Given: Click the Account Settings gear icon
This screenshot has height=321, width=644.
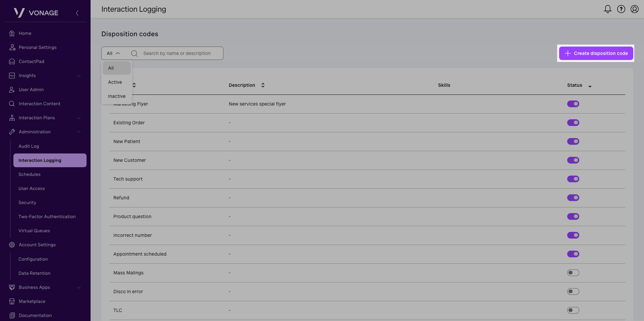Looking at the screenshot, I should [12, 245].
